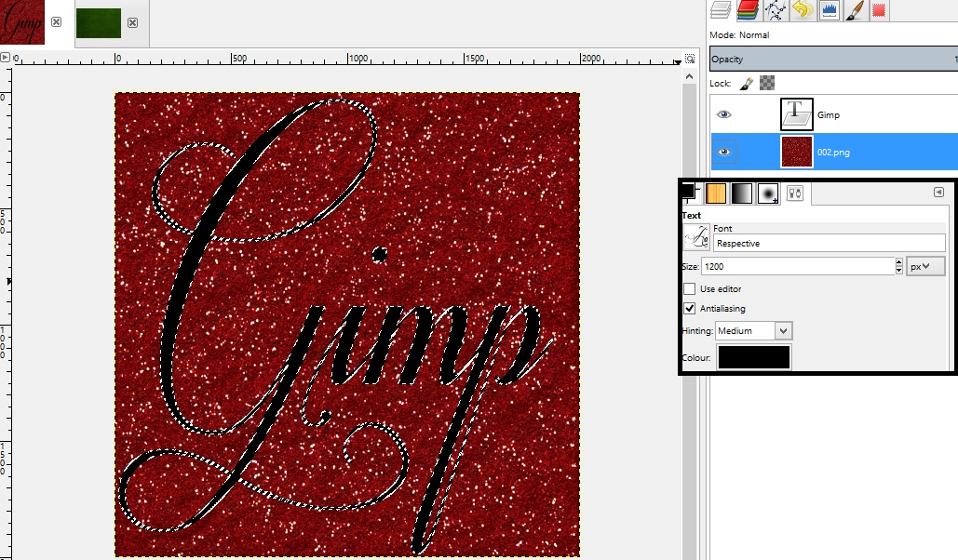
Task: Select the 002.png layer thumbnail
Action: (x=797, y=152)
